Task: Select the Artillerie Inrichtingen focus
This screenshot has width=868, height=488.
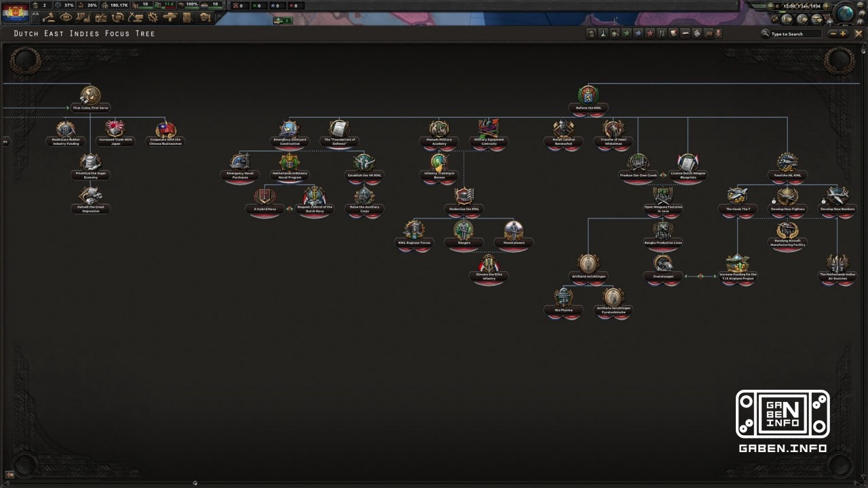Action: 588,268
